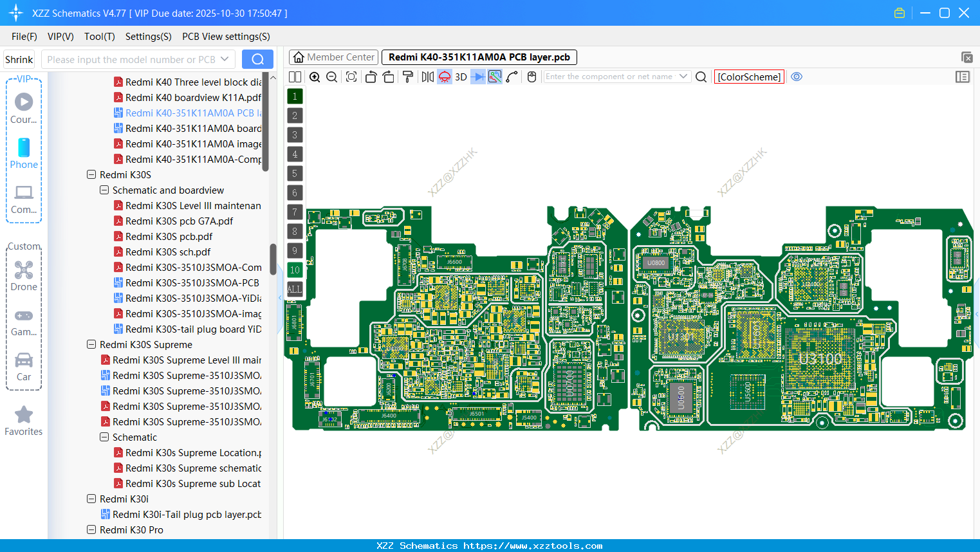This screenshot has width=980, height=552.
Task: Open the PCB View settings menu
Action: point(226,37)
